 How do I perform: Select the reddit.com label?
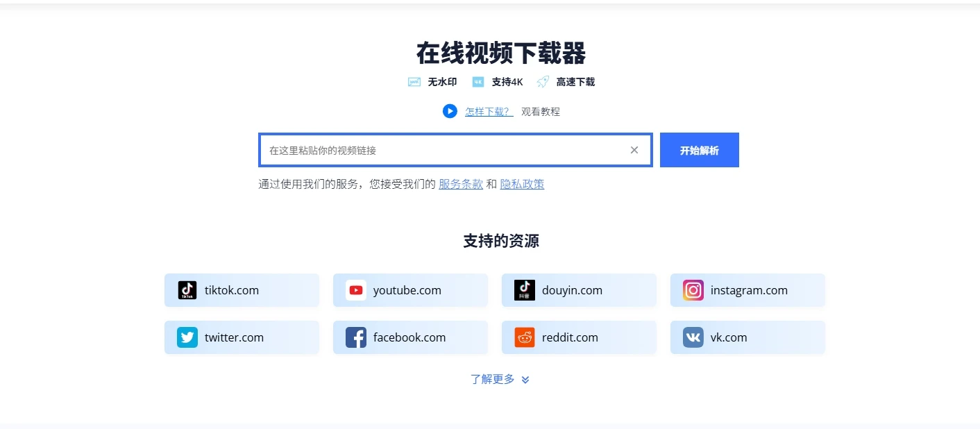[571, 337]
